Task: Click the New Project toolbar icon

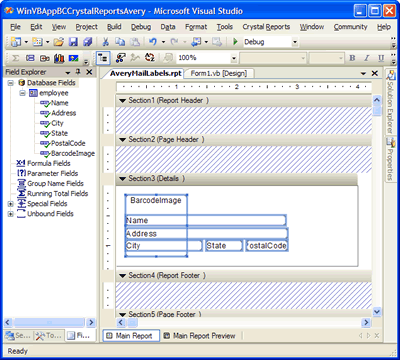Action: (16, 42)
